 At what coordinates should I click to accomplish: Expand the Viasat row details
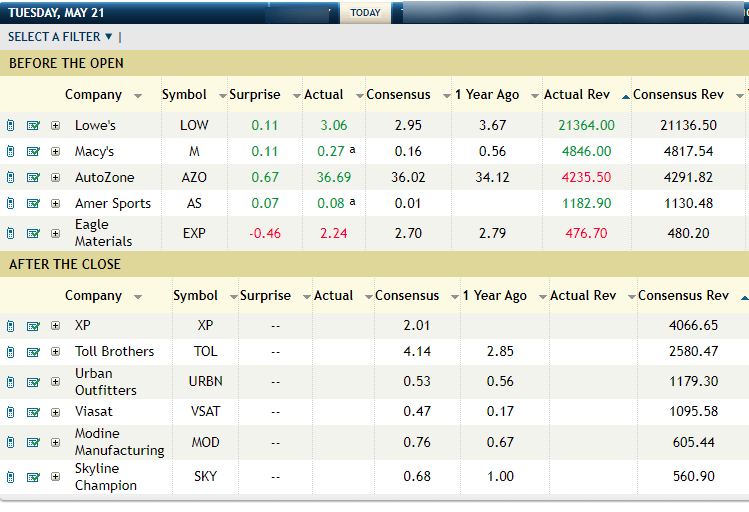click(x=55, y=412)
